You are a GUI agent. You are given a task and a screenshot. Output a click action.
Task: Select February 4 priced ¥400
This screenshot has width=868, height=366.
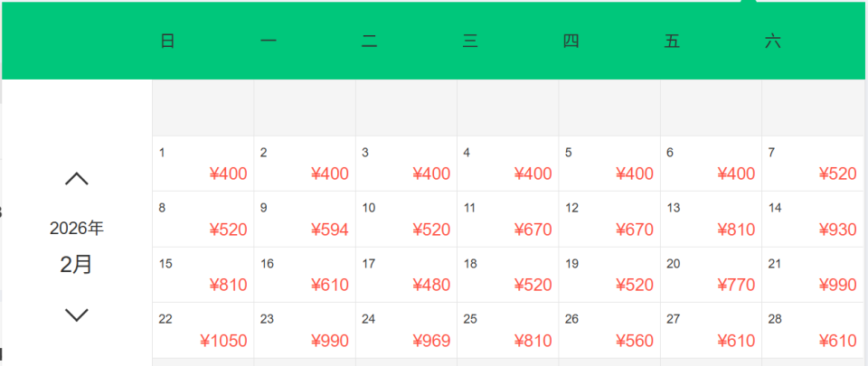(x=507, y=164)
